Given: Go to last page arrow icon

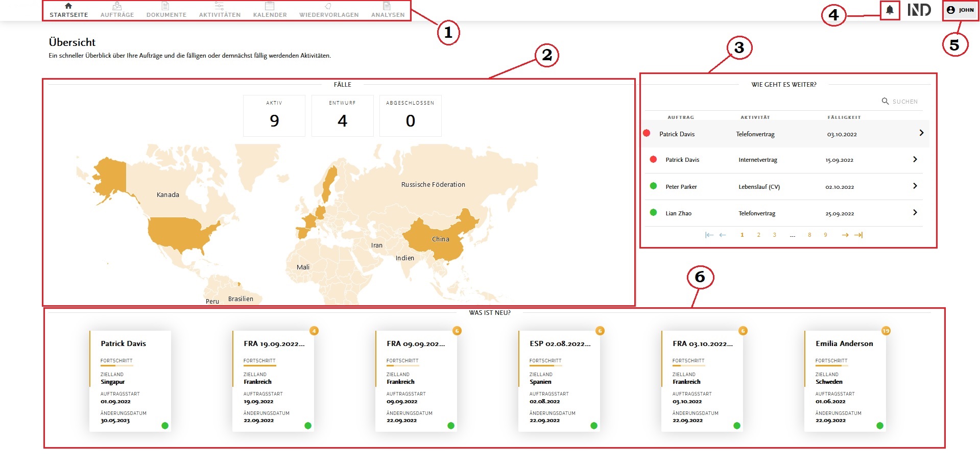Looking at the screenshot, I should click(x=859, y=235).
